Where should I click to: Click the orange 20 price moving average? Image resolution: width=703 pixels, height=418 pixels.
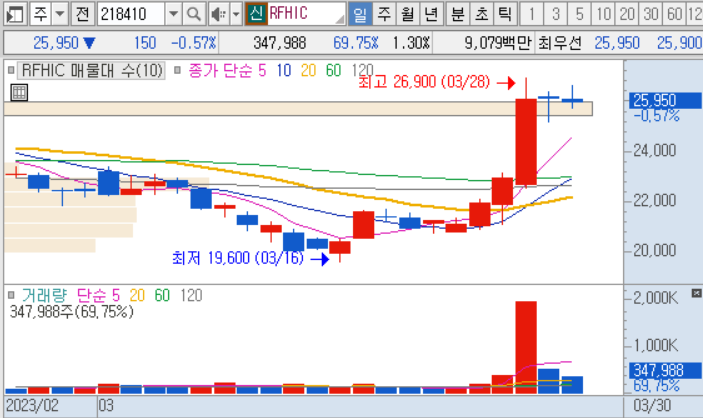pyautogui.click(x=308, y=70)
